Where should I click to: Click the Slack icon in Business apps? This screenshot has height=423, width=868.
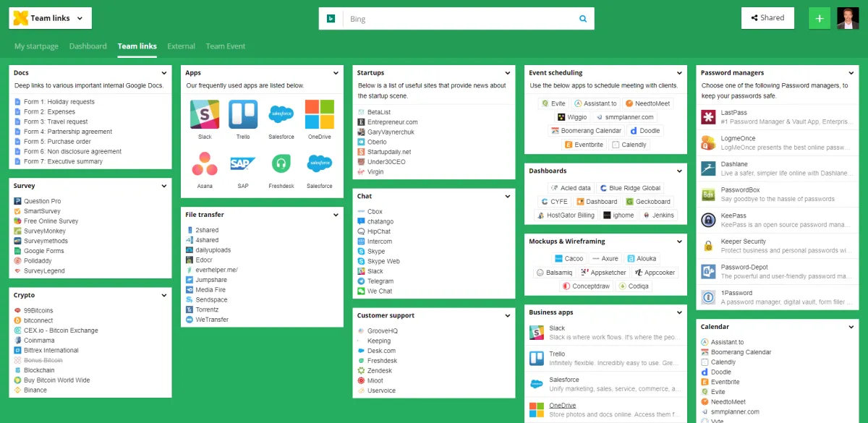[537, 333]
